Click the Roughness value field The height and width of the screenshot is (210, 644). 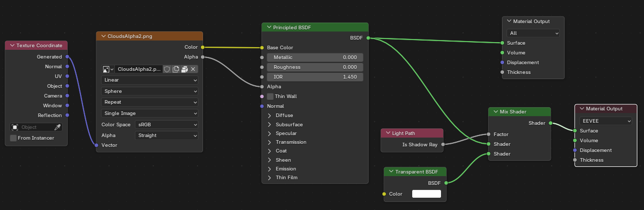tap(315, 67)
